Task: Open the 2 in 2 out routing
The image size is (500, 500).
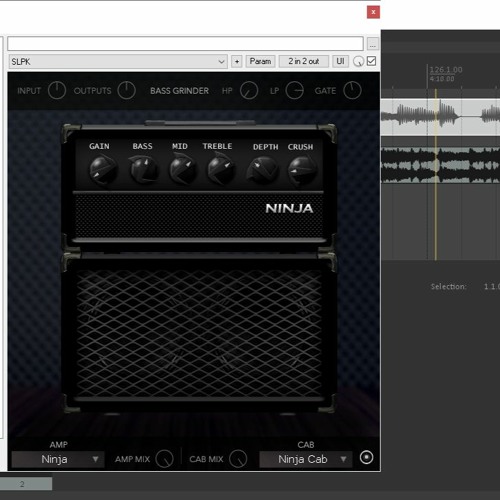Action: pyautogui.click(x=304, y=61)
